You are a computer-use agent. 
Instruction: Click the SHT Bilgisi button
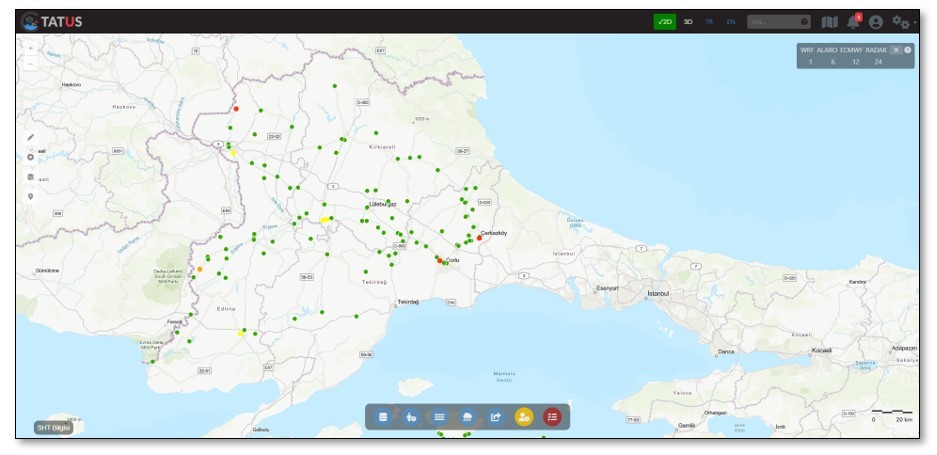53,427
